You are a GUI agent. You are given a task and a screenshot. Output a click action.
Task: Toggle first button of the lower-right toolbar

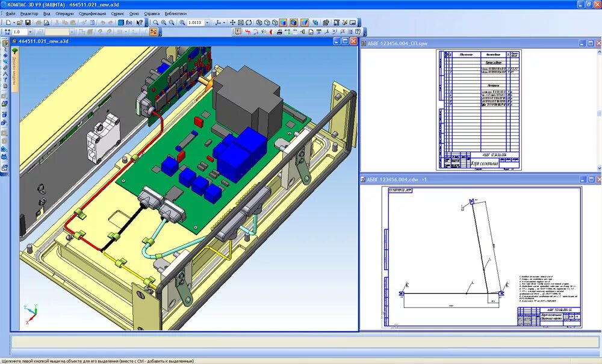pyautogui.click(x=238, y=31)
